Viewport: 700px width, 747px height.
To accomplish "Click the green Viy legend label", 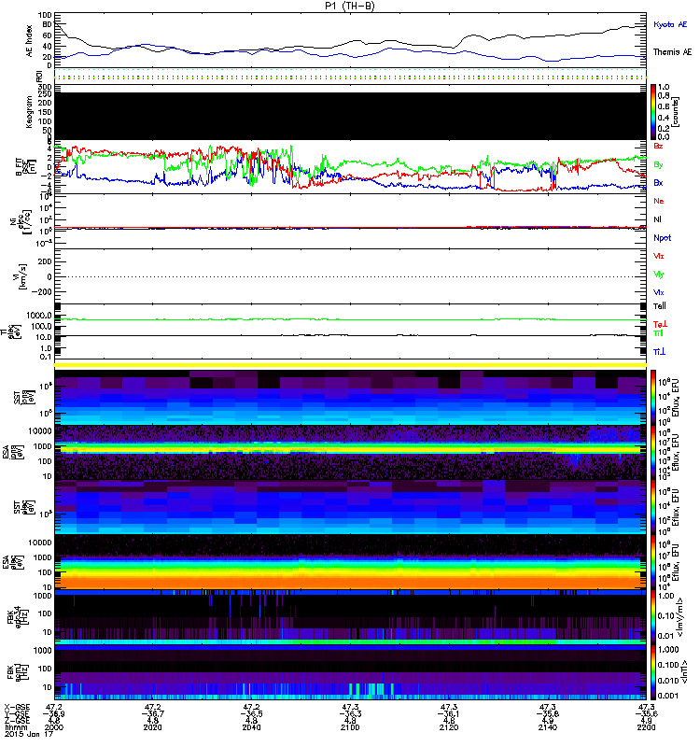I will (x=658, y=275).
